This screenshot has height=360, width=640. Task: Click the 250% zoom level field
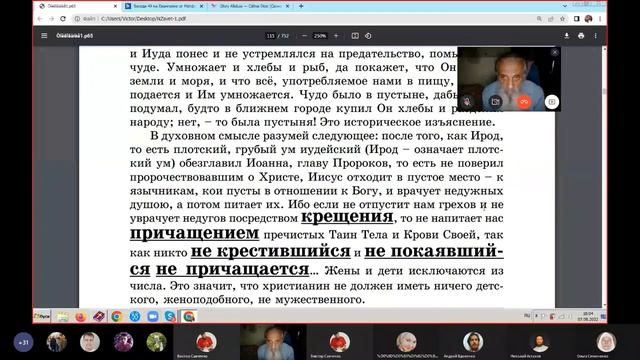(x=320, y=36)
